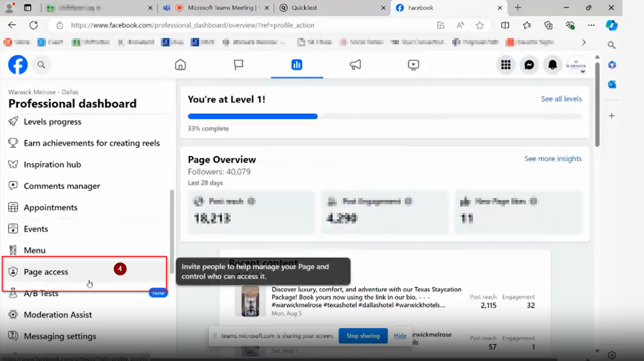
Task: Open browser Settings and more menu
Action: click(591, 25)
